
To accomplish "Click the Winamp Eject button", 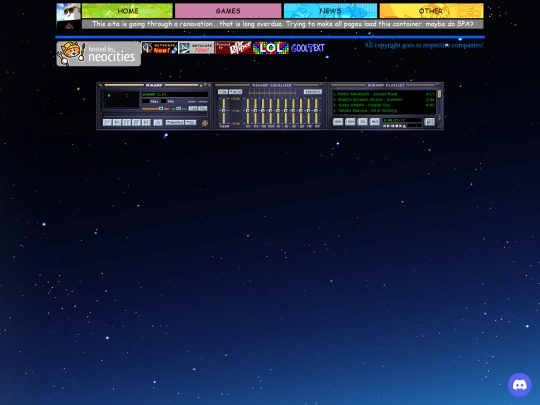I will pos(158,122).
